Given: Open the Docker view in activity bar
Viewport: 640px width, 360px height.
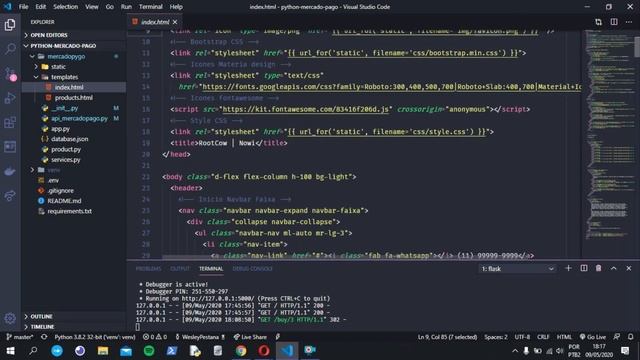Looking at the screenshot, I should click(x=10, y=171).
